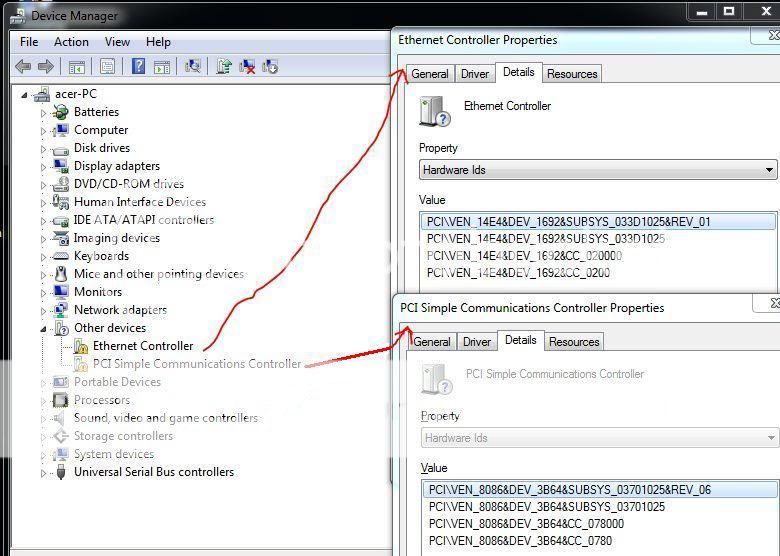Select Ethernet Controller in device tree
Image resolution: width=780 pixels, height=556 pixels.
(143, 346)
